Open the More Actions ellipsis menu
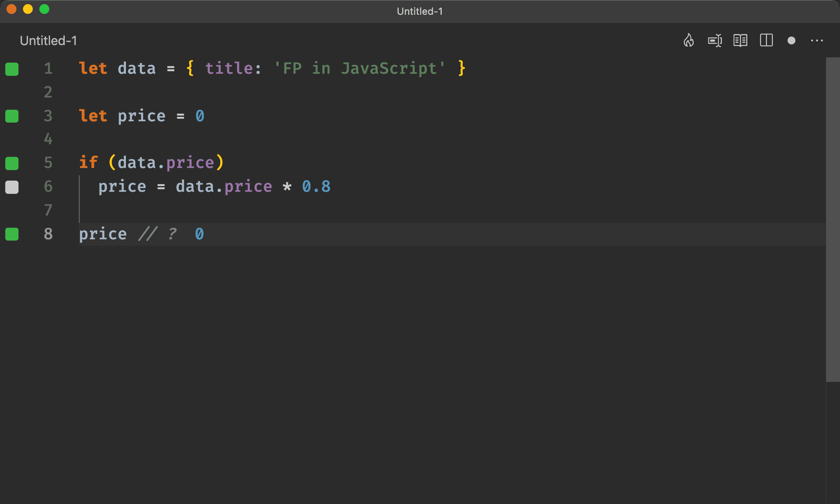The width and height of the screenshot is (840, 504). tap(817, 41)
